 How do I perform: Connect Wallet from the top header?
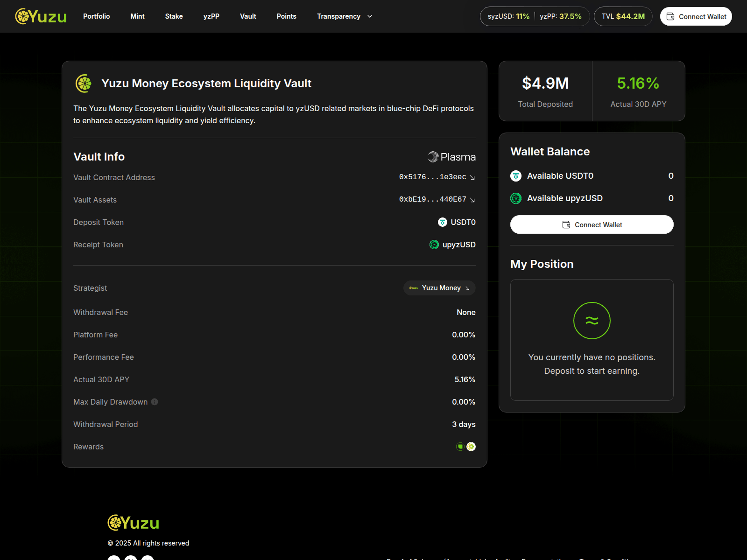696,16
